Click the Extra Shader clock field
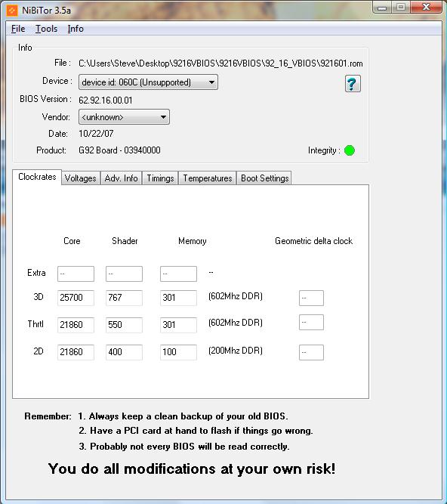This screenshot has width=447, height=504. [x=124, y=274]
